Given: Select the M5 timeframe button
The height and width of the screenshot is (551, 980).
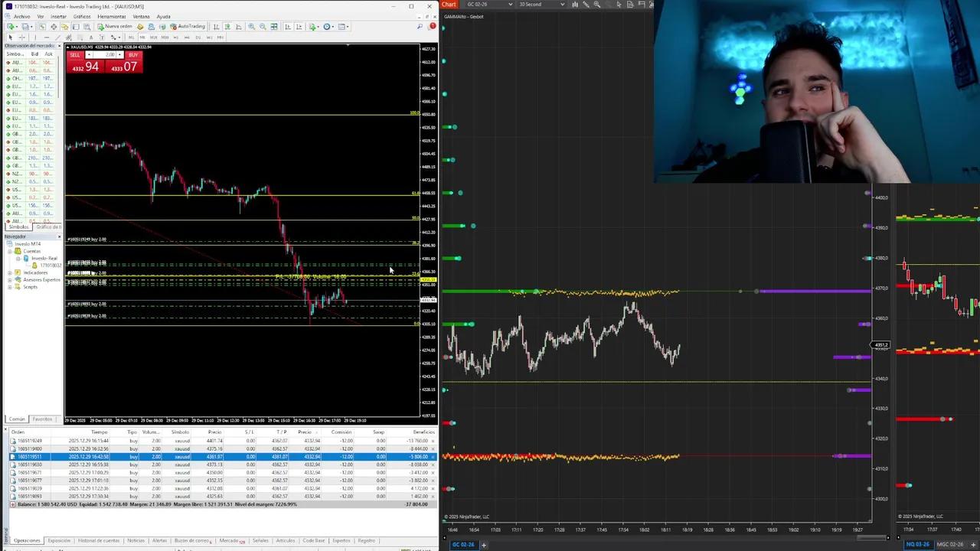Looking at the screenshot, I should tap(142, 37).
